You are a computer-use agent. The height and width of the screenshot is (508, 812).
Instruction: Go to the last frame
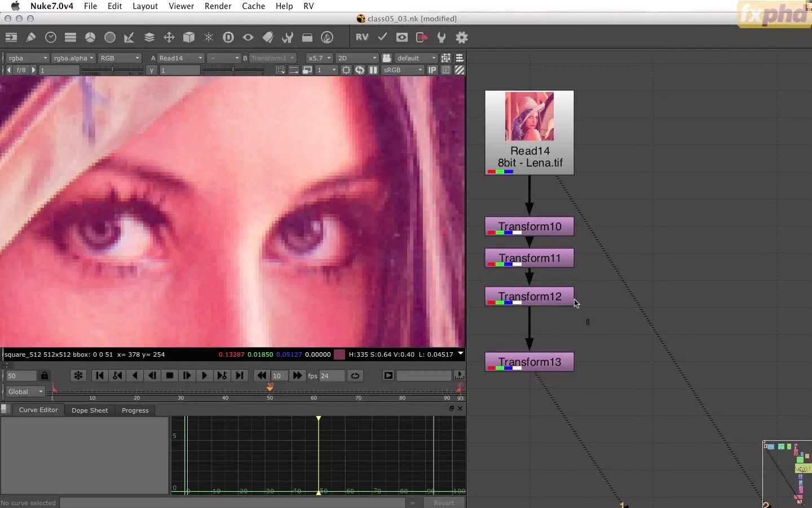240,376
